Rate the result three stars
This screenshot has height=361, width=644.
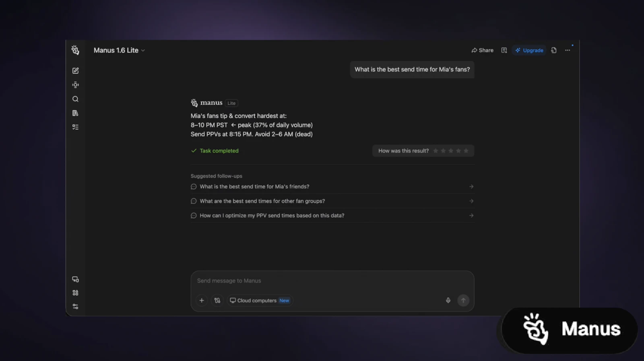(x=451, y=151)
